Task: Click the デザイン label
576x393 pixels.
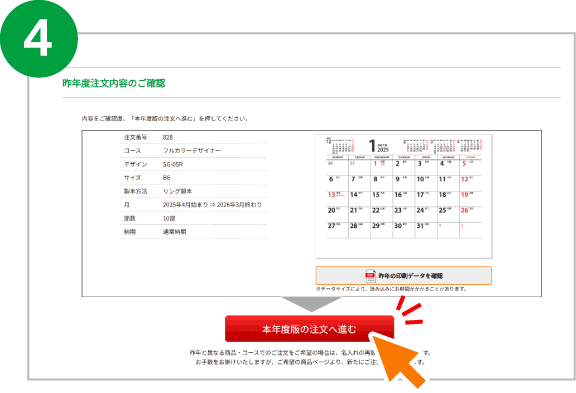Action: pyautogui.click(x=135, y=165)
